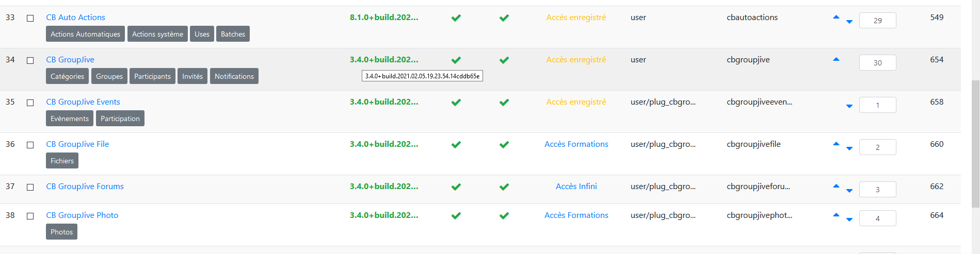
Task: Open the Fichiers tag under CB GroupJive File
Action: tap(62, 161)
